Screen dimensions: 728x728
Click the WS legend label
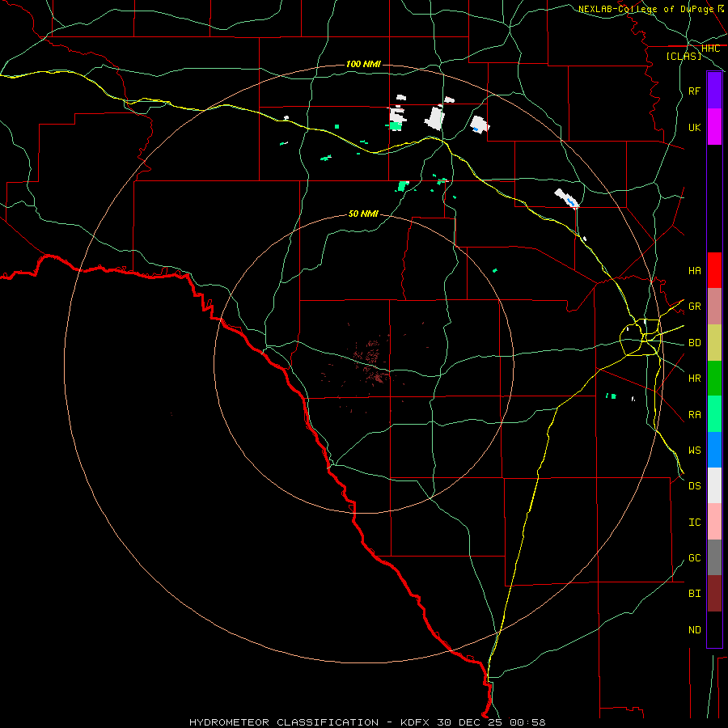(x=695, y=451)
